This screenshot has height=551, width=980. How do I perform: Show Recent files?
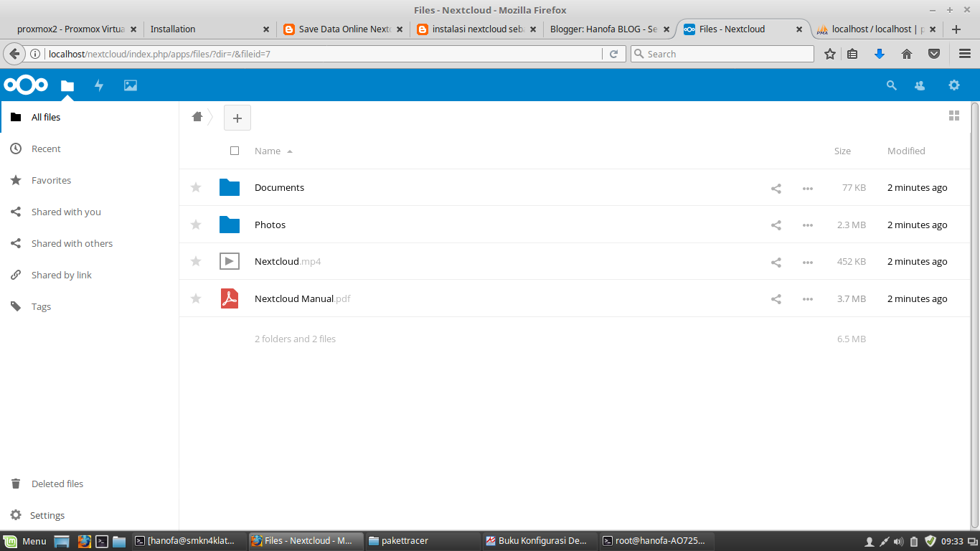pos(90,149)
